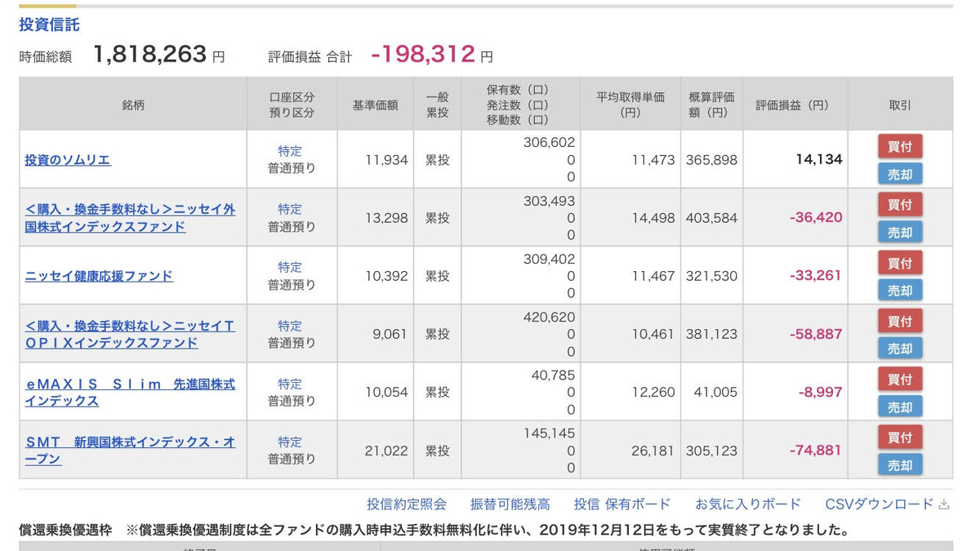The image size is (980, 551).
Task: Open eMAXIS Slim 先進国株式インデックス link
Action: [x=130, y=393]
